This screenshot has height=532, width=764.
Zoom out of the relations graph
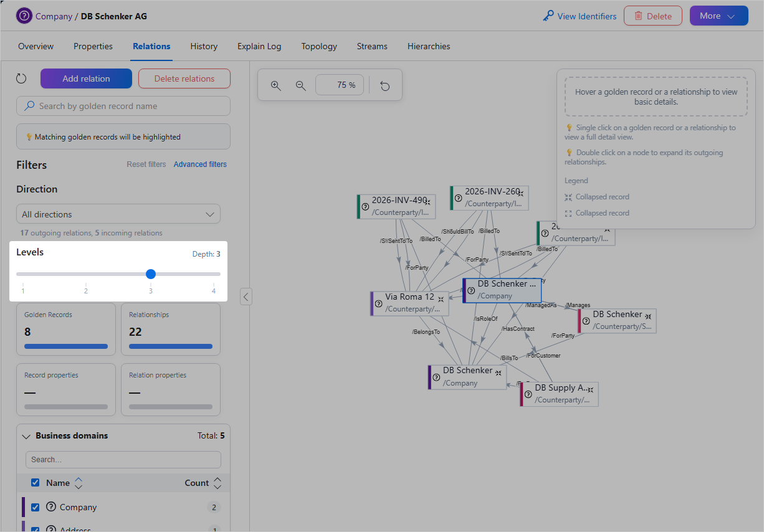point(301,85)
